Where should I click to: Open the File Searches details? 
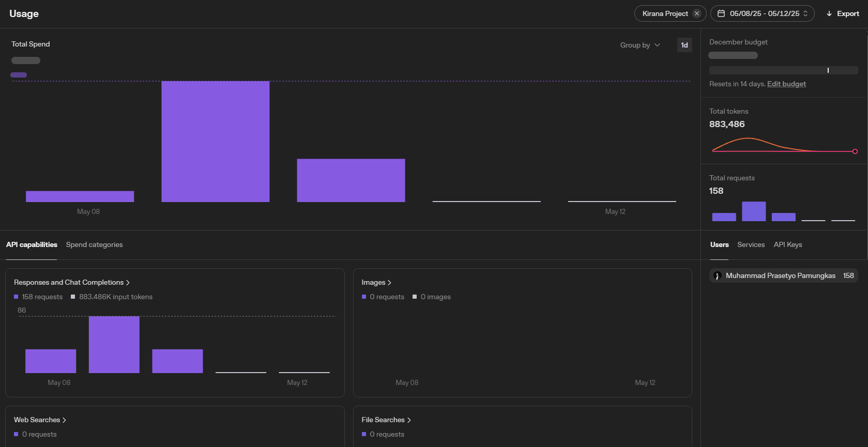(x=386, y=420)
